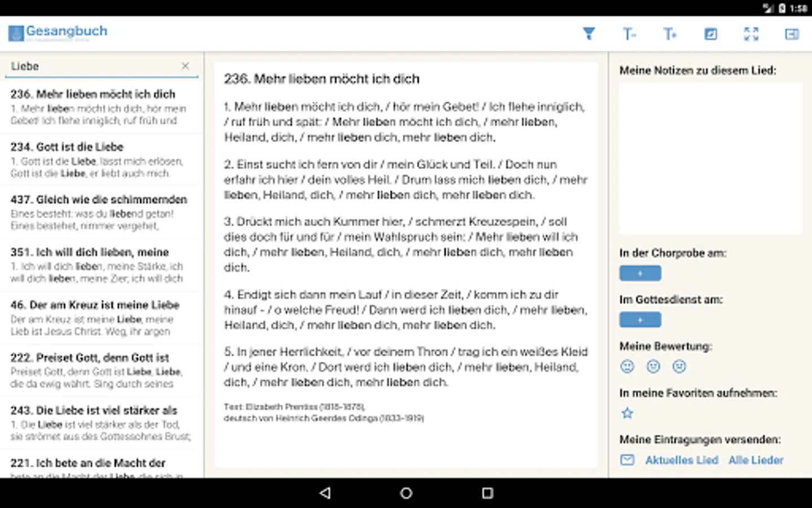Screen dimensions: 812x508
Task: Enter fullscreen with expand arrows icon
Action: point(751,34)
